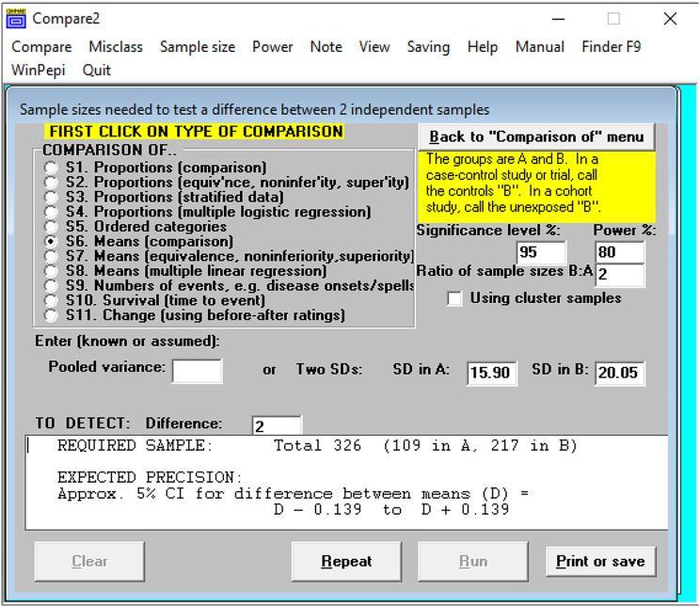Open the Sample size menu
The width and height of the screenshot is (700, 607).
click(x=198, y=47)
